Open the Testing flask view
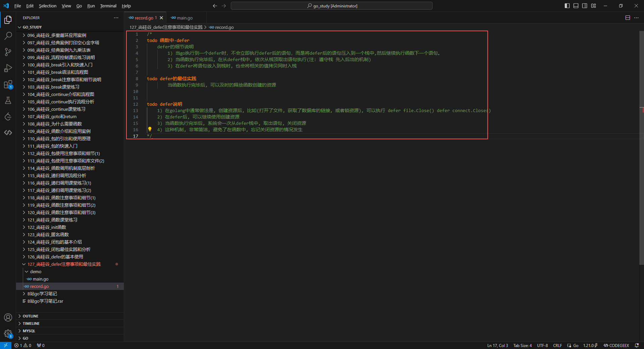Image resolution: width=644 pixels, height=349 pixels. 8,100
